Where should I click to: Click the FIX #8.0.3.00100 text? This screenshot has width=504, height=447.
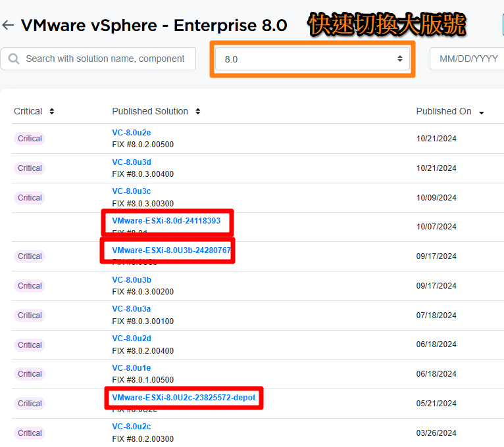pyautogui.click(x=143, y=321)
